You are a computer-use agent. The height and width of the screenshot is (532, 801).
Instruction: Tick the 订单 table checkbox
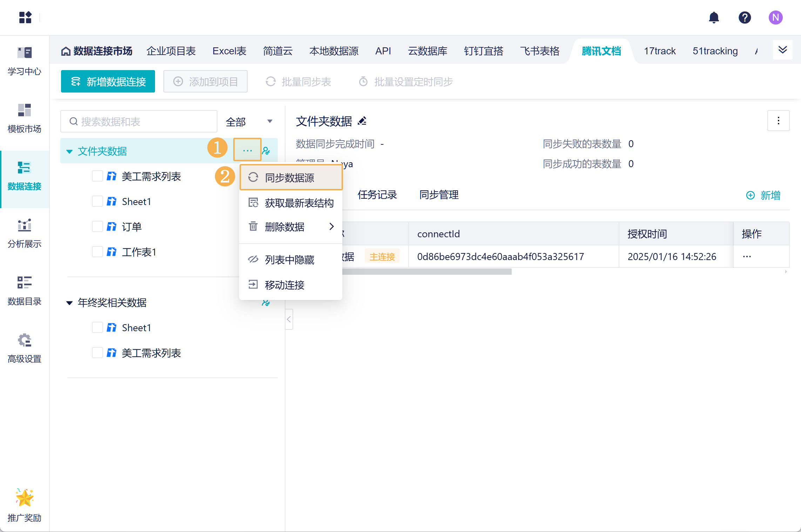(97, 226)
